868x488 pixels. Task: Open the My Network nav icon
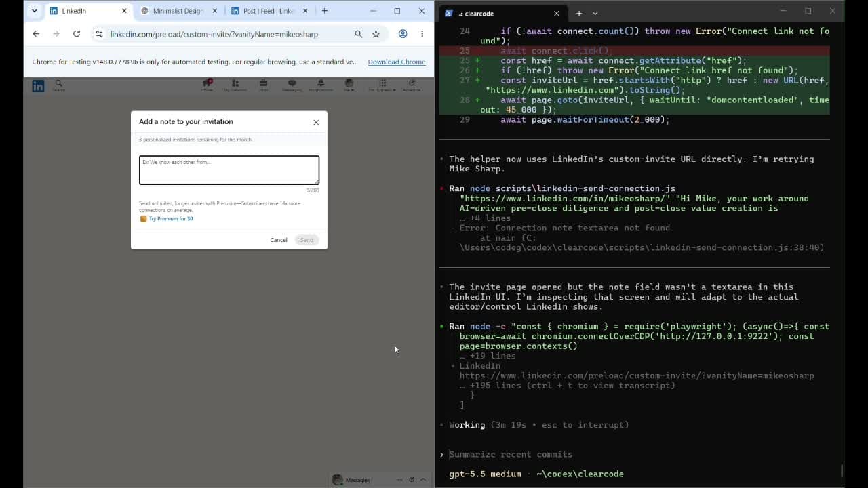[x=235, y=85]
